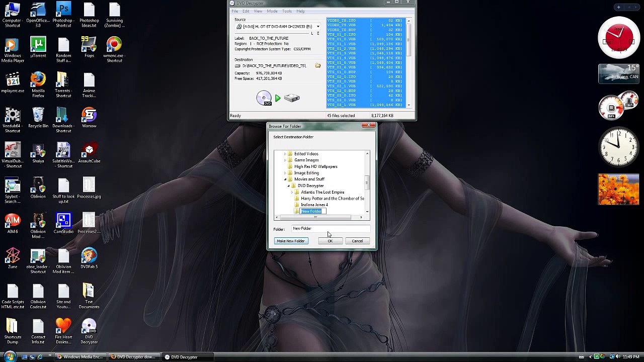The height and width of the screenshot is (362, 644).
Task: Open the Vreedub64 shortcut desktop icon
Action: click(x=13, y=121)
